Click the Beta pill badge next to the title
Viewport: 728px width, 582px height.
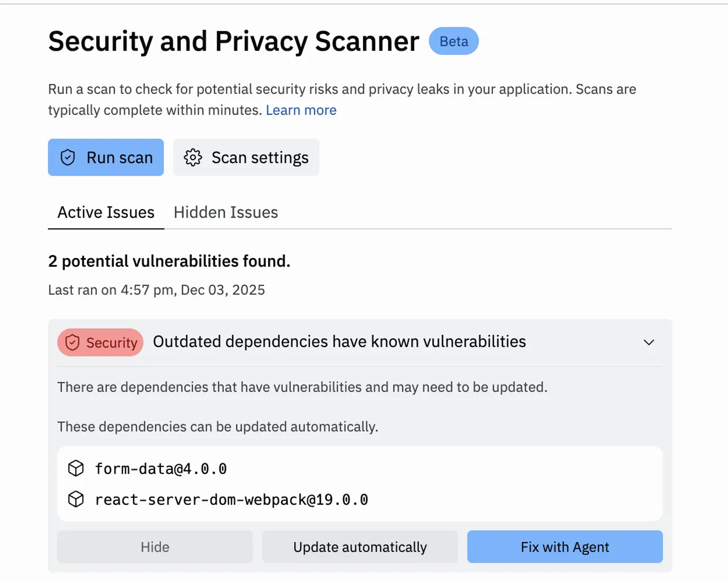[453, 41]
